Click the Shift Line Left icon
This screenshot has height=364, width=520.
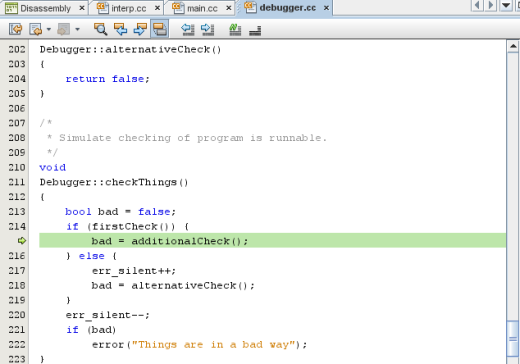(188, 29)
